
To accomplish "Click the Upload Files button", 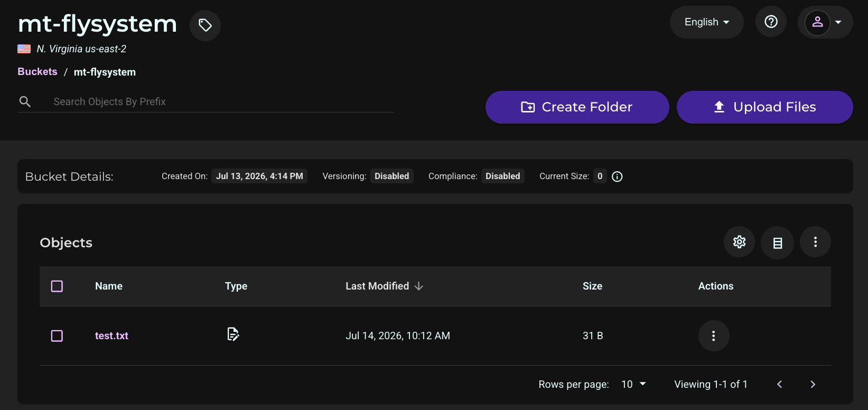I will (x=764, y=107).
